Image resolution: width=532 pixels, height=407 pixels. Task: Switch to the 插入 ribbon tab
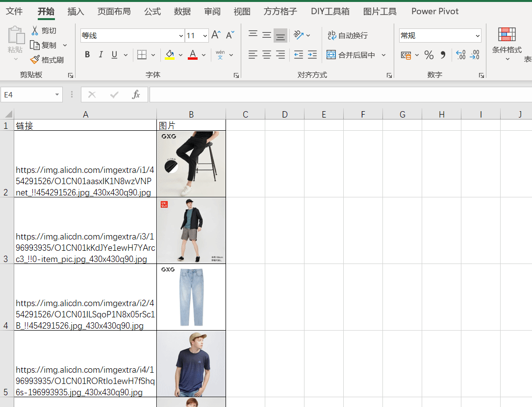[76, 11]
